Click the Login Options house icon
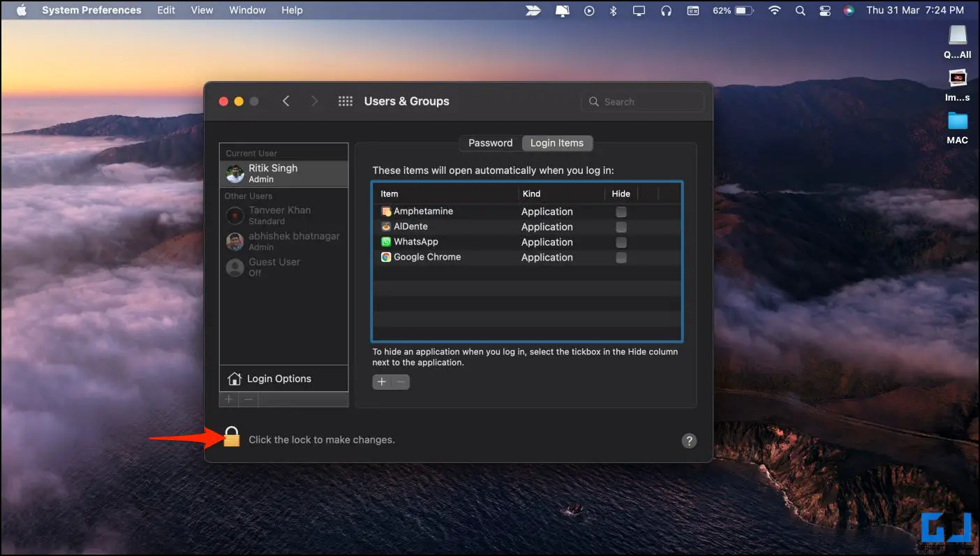Image resolution: width=980 pixels, height=556 pixels. (x=235, y=379)
